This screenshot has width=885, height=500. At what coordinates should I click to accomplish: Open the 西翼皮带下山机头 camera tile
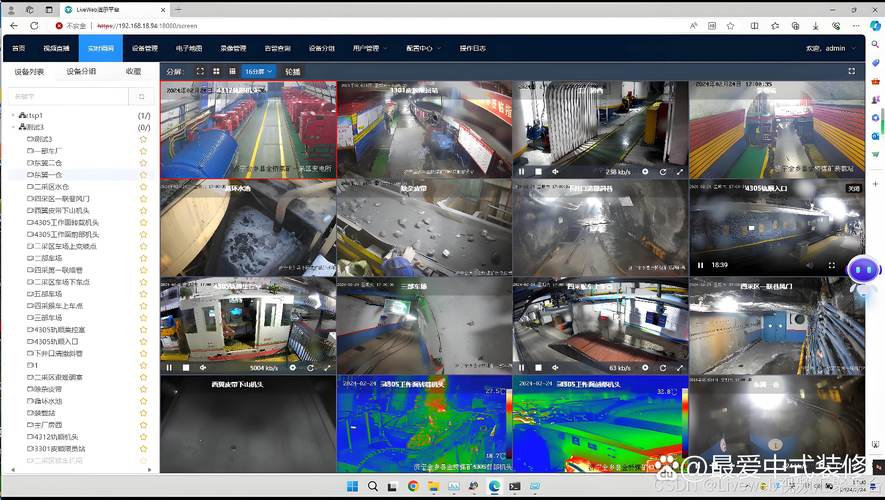click(x=248, y=424)
